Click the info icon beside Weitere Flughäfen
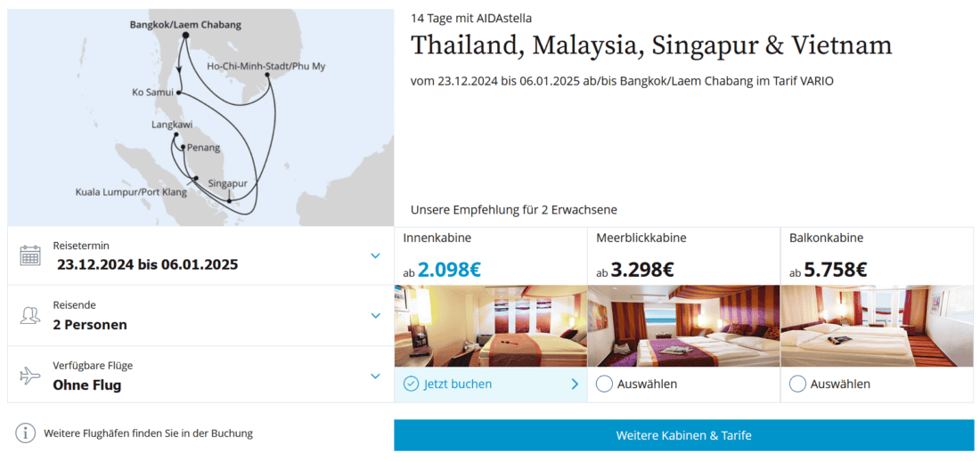980x461 pixels. pyautogui.click(x=27, y=433)
